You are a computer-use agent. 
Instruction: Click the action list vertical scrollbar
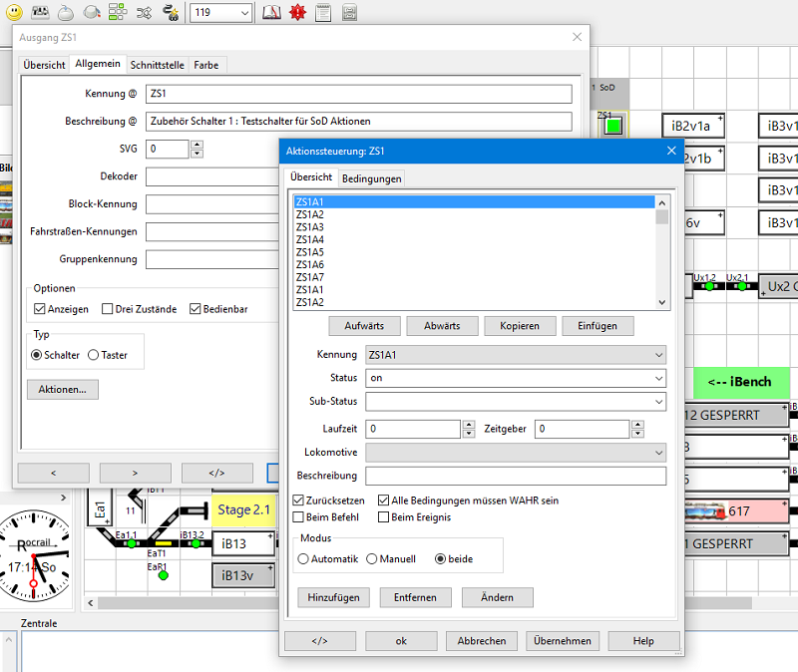point(661,254)
